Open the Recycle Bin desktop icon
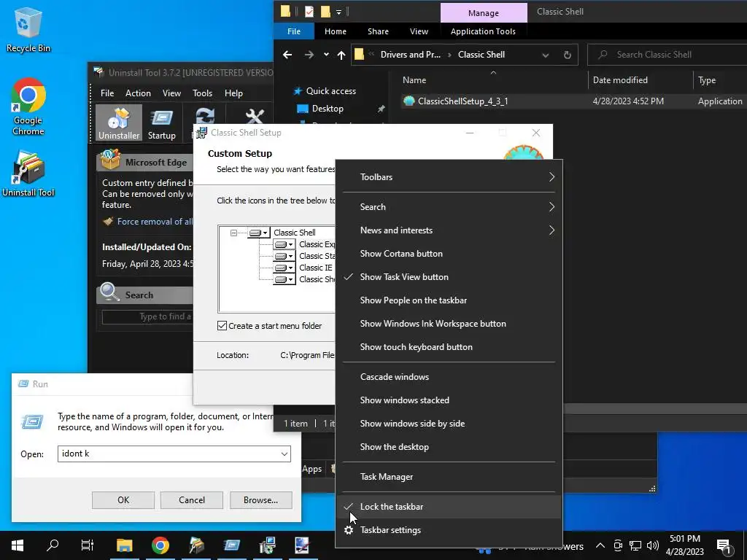 pos(28,29)
